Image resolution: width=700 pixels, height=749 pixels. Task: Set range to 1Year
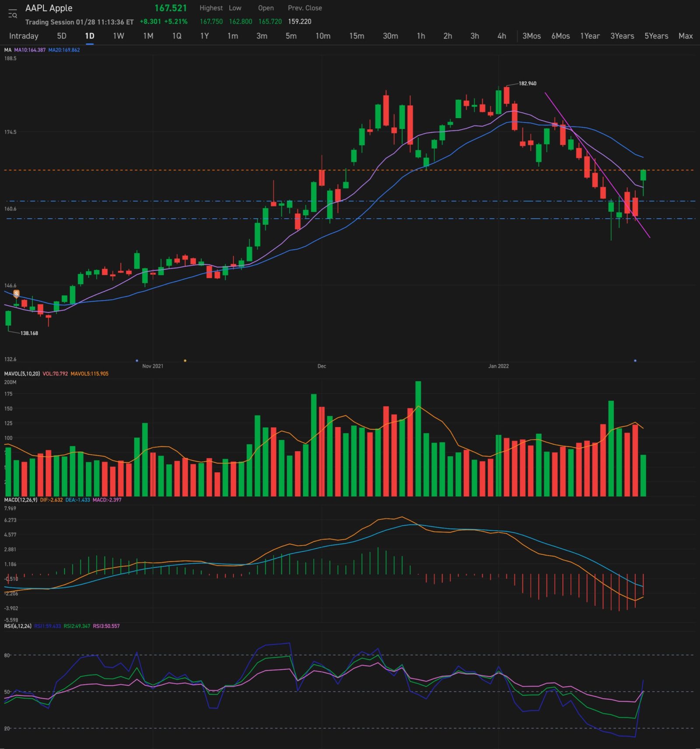(590, 36)
